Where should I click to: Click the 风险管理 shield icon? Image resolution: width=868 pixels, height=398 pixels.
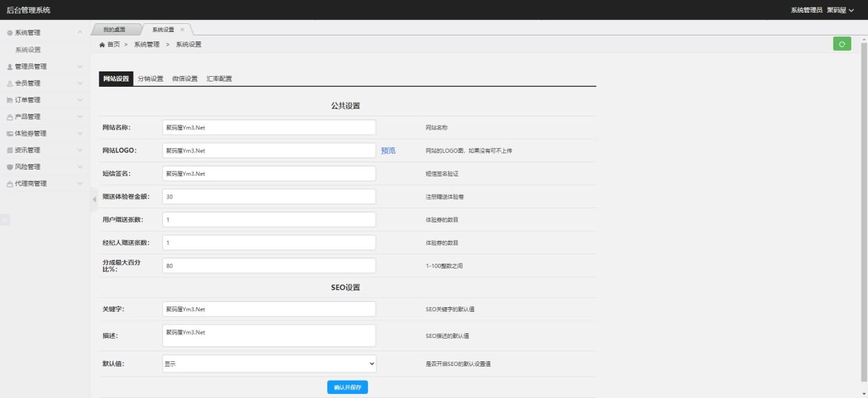9,167
